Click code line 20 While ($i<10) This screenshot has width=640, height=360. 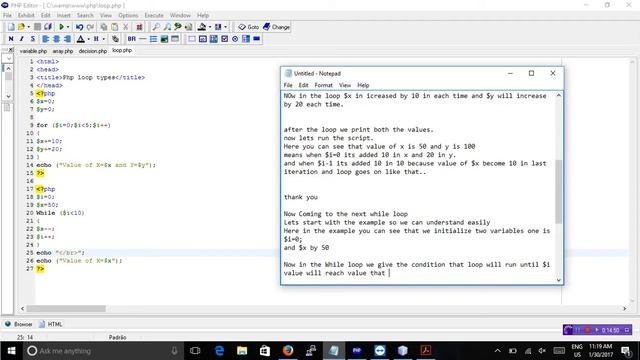coord(60,213)
